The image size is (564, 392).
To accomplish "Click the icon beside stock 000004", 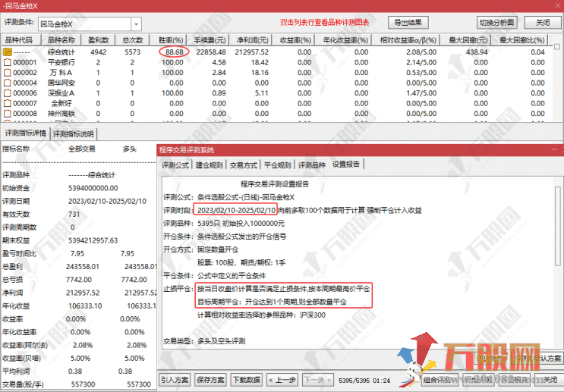I will pyautogui.click(x=7, y=83).
